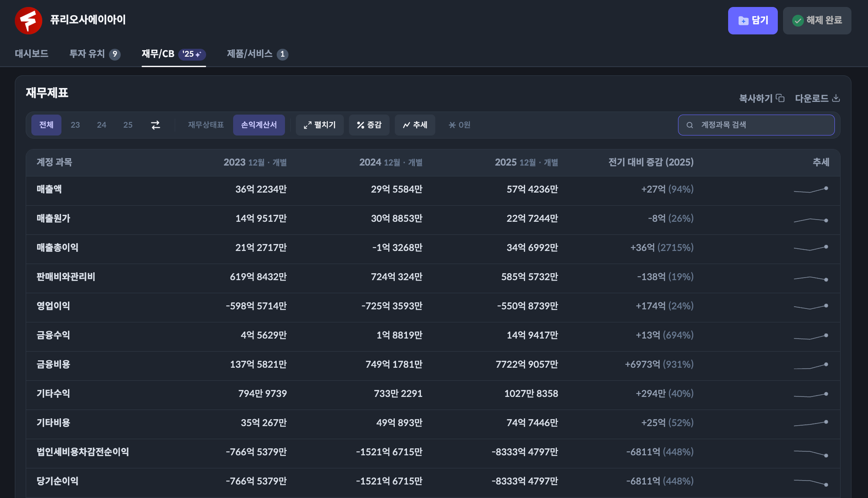
Task: Click the 다운로드 download icon
Action: 836,98
